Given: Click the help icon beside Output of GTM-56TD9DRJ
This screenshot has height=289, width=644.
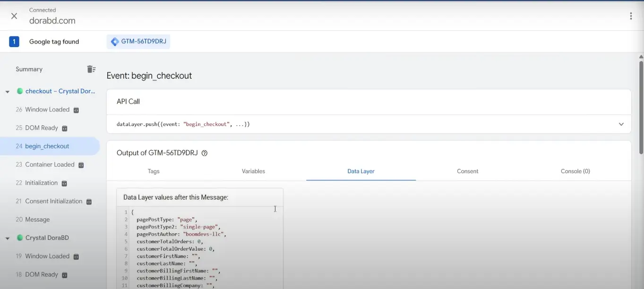Looking at the screenshot, I should coord(205,153).
